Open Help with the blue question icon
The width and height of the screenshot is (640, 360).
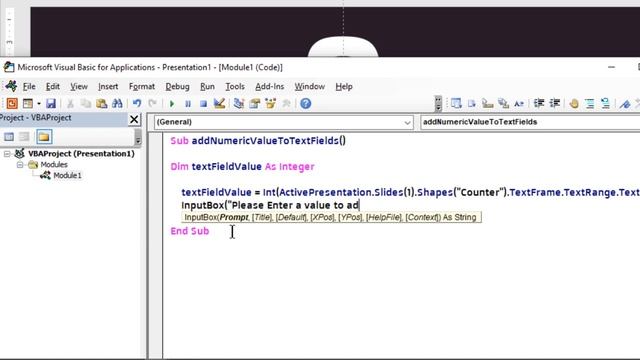point(306,104)
